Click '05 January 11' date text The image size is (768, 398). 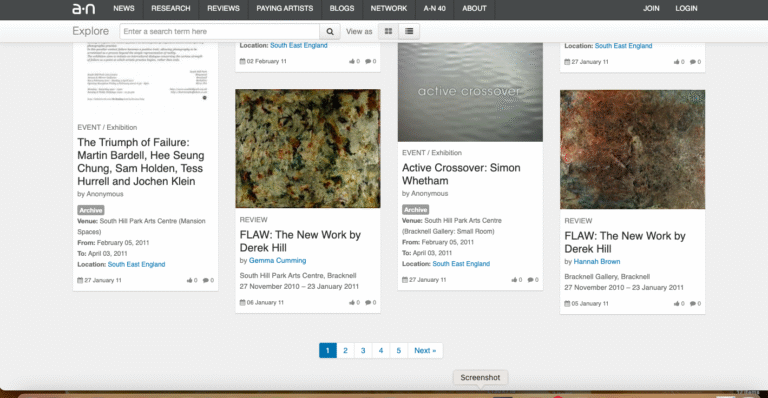pyautogui.click(x=590, y=304)
